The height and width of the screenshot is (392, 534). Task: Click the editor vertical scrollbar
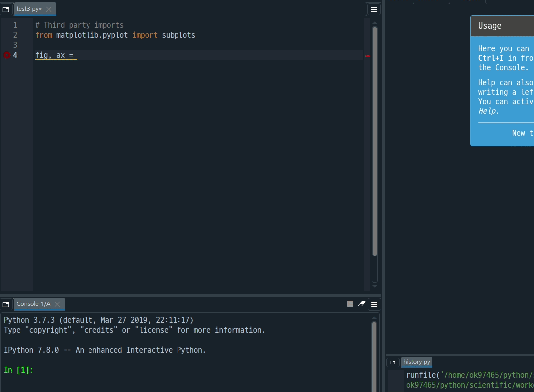click(374, 149)
